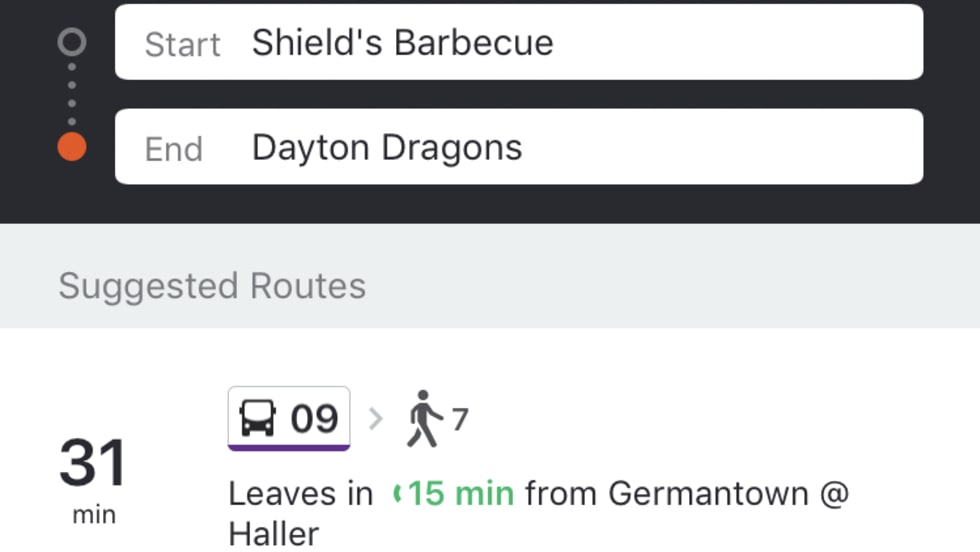Click the End input field
The image size is (980, 552).
click(519, 147)
